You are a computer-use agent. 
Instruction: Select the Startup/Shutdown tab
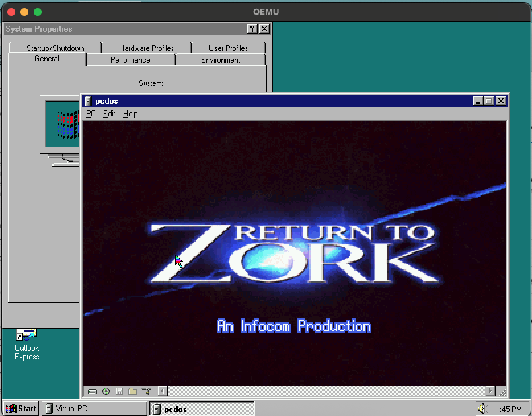click(56, 48)
